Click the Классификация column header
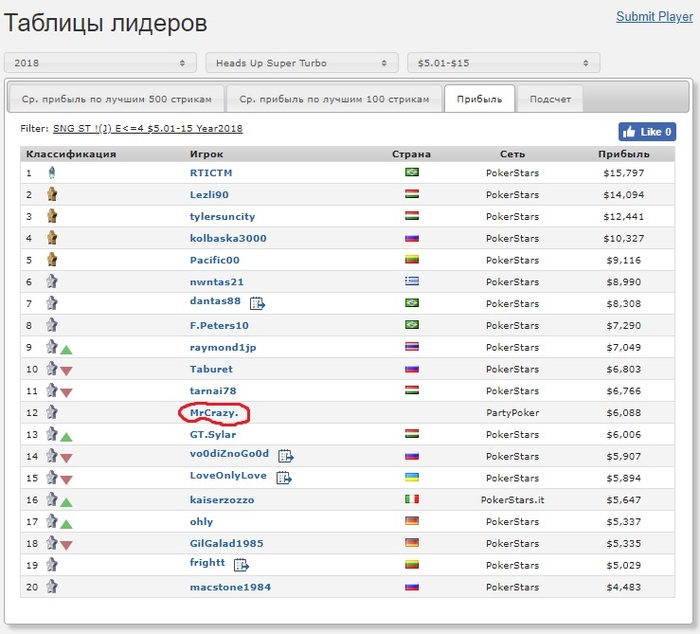The width and height of the screenshot is (700, 634). tap(71, 154)
